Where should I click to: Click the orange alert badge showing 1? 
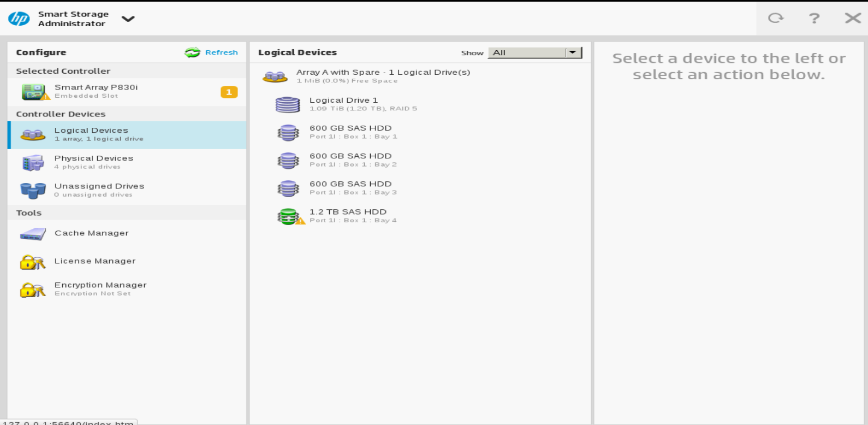pyautogui.click(x=229, y=92)
